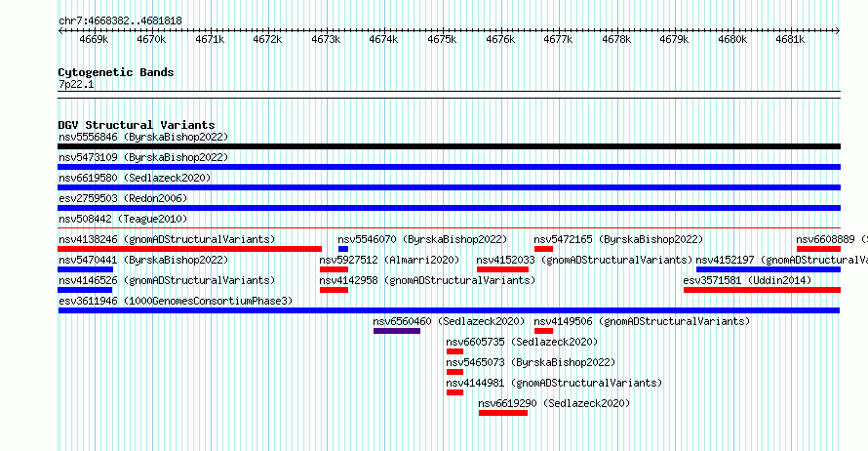Click the 4673k ruler mark

point(326,39)
